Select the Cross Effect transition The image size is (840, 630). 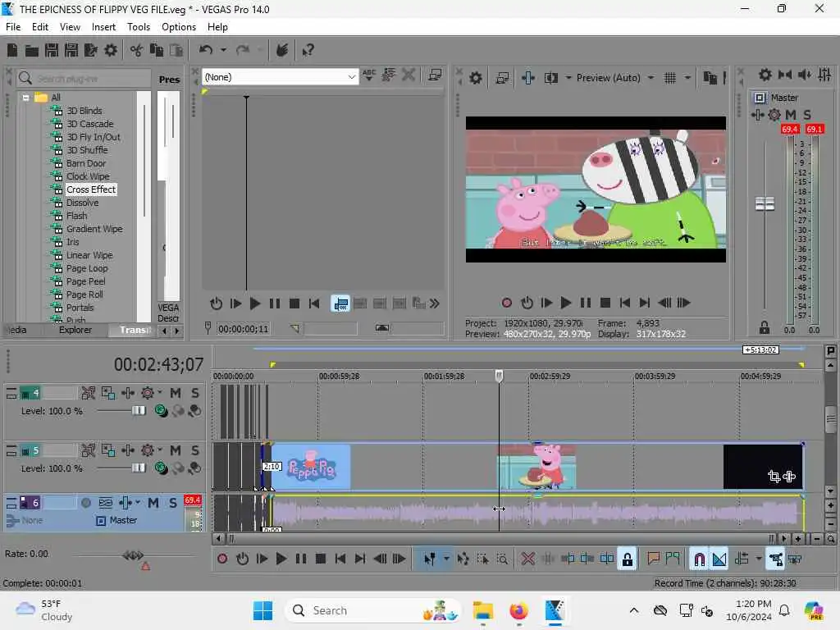tap(91, 189)
